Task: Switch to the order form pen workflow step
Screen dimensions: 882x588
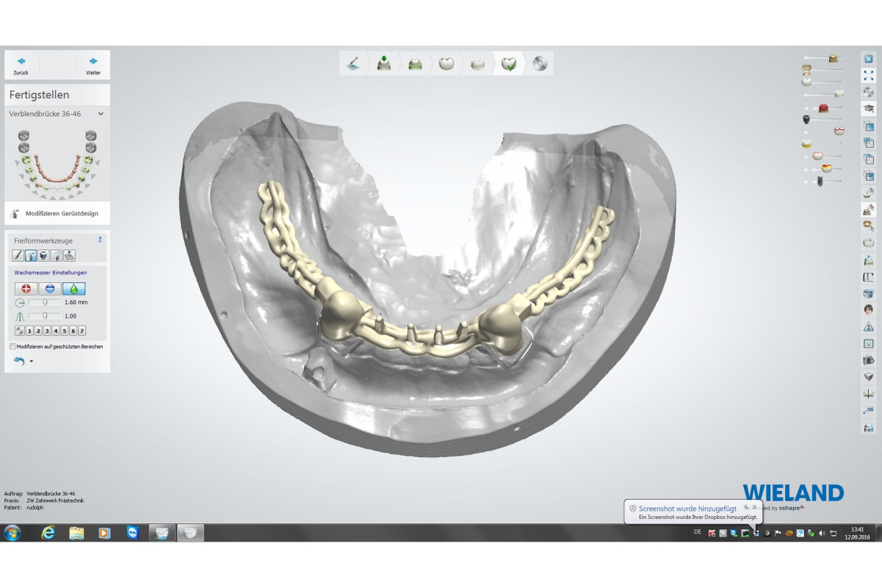Action: tap(354, 64)
